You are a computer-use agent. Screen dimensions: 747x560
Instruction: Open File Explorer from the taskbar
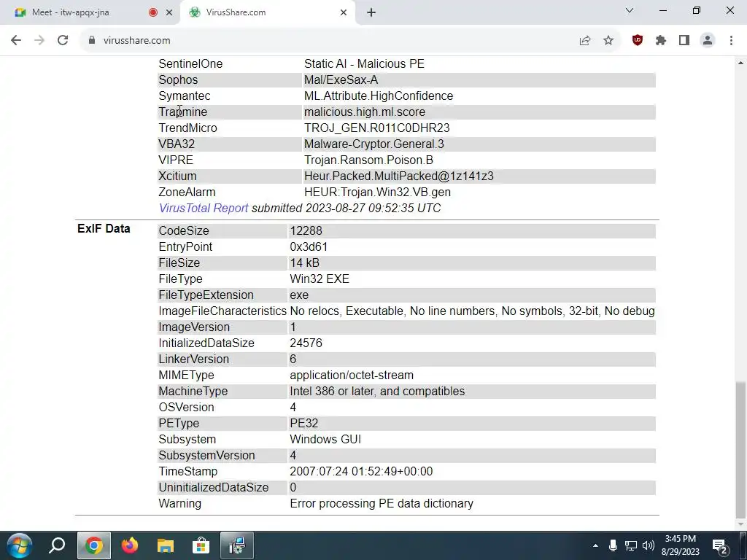point(166,545)
